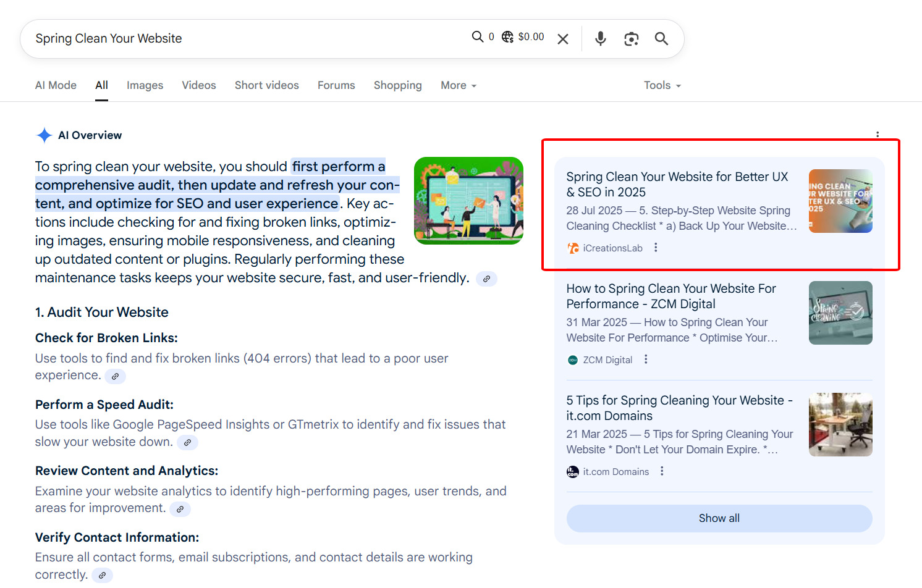The width and height of the screenshot is (922, 588).
Task: Expand the More search filters dropdown
Action: tap(458, 85)
